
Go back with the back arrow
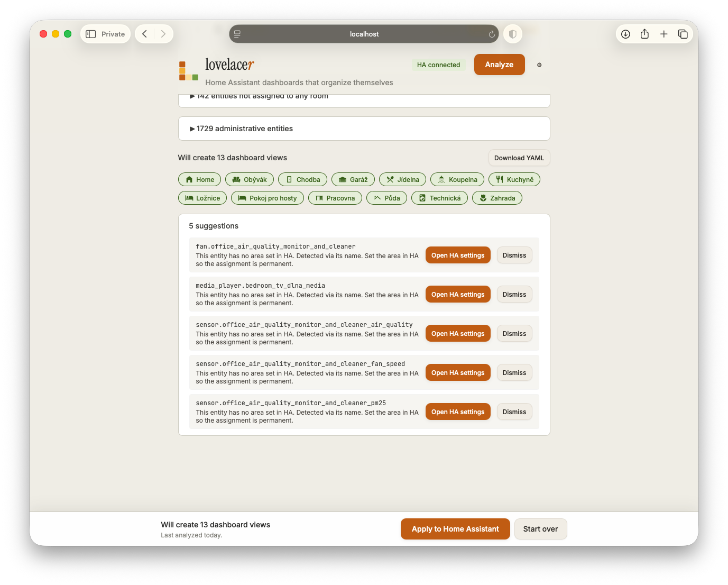pyautogui.click(x=144, y=34)
